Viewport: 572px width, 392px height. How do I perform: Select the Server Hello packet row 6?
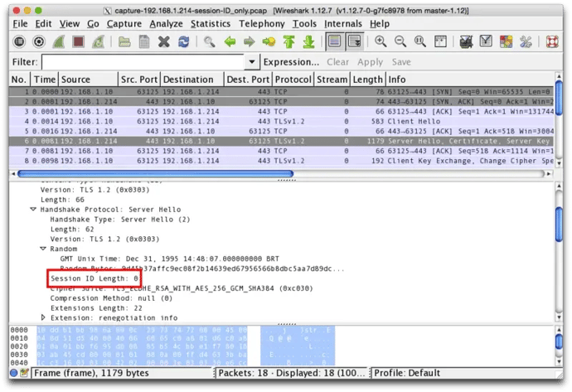coord(282,141)
